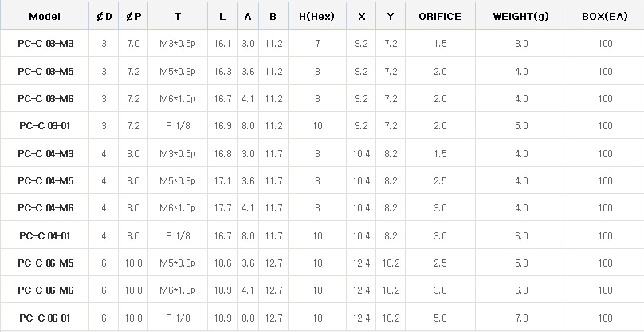
Task: Click the ORIFICE column header
Action: [440, 16]
